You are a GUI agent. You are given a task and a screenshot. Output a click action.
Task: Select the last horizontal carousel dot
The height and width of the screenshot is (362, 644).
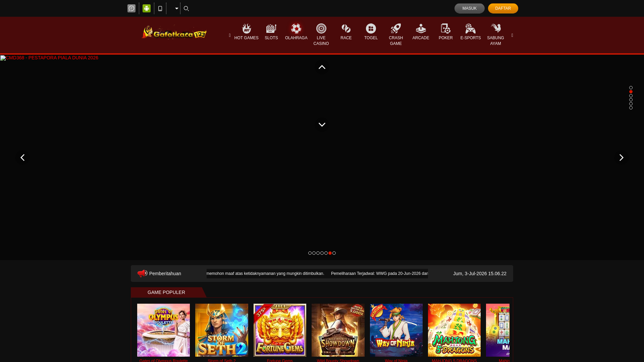tap(334, 253)
